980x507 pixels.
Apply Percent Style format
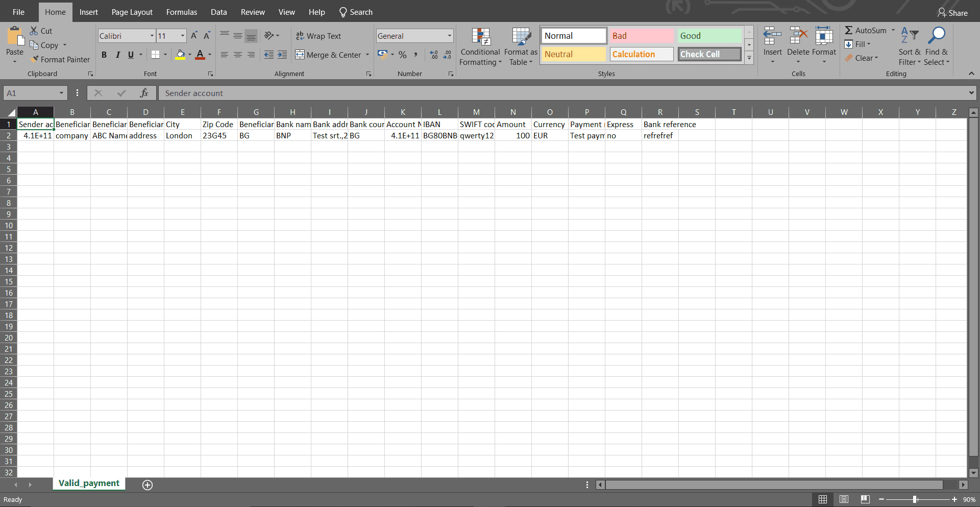click(403, 55)
